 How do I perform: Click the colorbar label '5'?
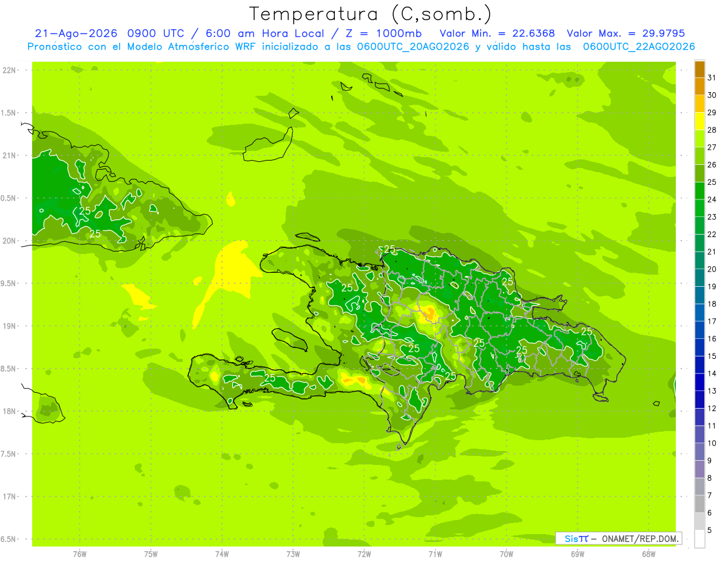coord(710,530)
